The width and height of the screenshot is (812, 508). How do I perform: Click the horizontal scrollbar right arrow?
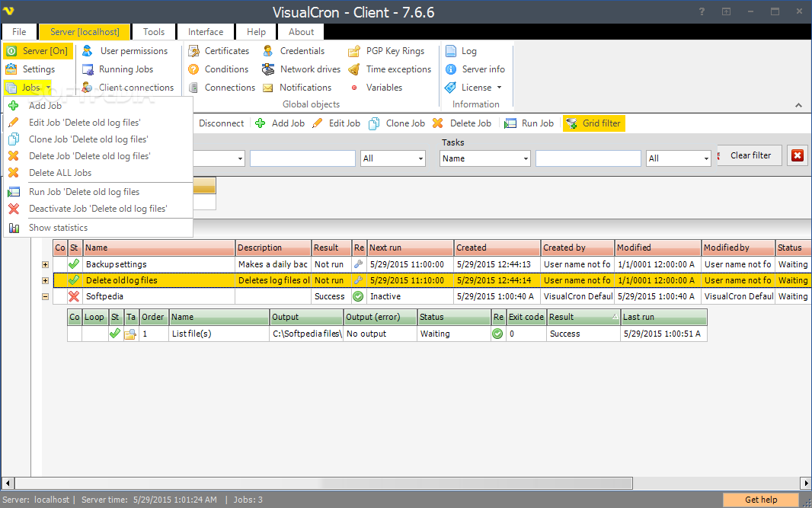tap(806, 483)
